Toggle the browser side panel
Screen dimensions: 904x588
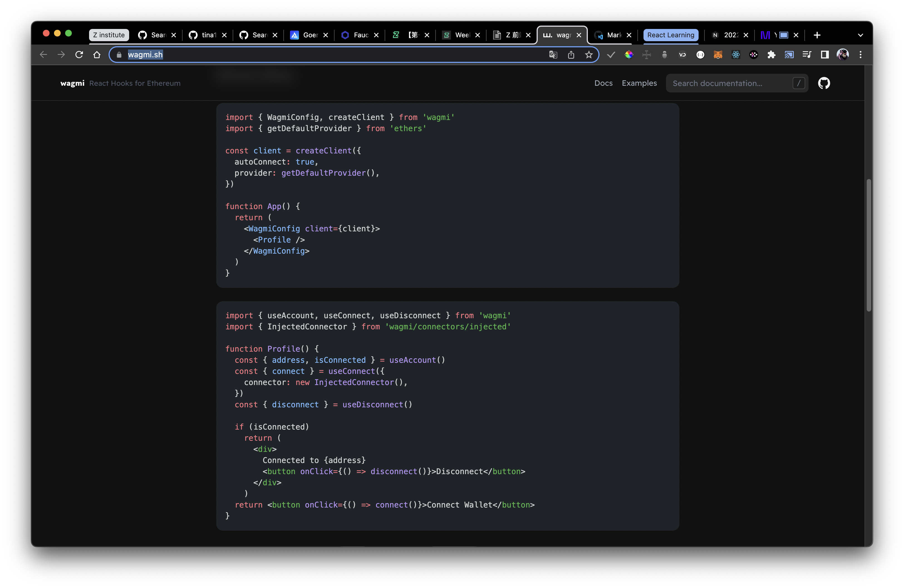(x=824, y=55)
